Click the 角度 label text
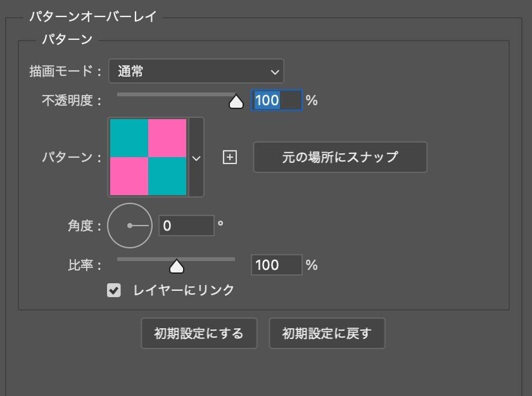 click(84, 226)
